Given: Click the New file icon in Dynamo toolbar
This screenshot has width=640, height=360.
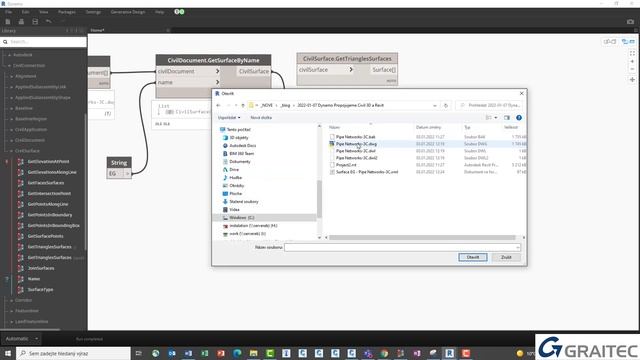Looking at the screenshot, I should pos(8,21).
